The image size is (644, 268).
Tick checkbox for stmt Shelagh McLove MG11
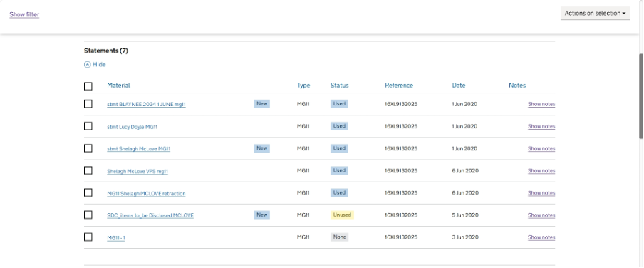88,148
